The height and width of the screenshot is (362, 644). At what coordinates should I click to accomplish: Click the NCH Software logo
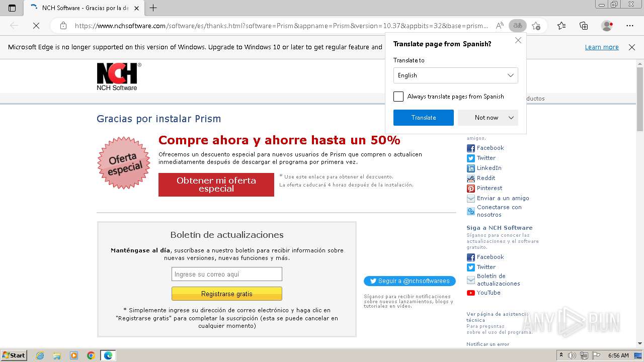pos(119,76)
